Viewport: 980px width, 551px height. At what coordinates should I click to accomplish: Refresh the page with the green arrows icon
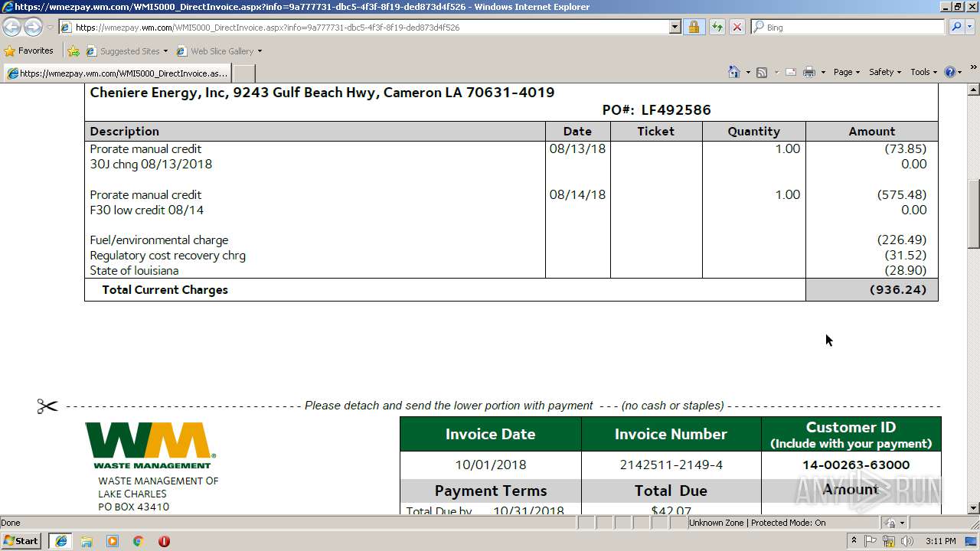click(717, 27)
